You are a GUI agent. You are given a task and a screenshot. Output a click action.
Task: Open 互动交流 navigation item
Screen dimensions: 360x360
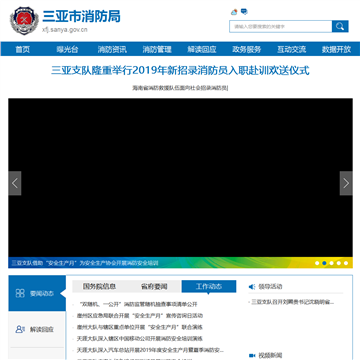pyautogui.click(x=291, y=49)
